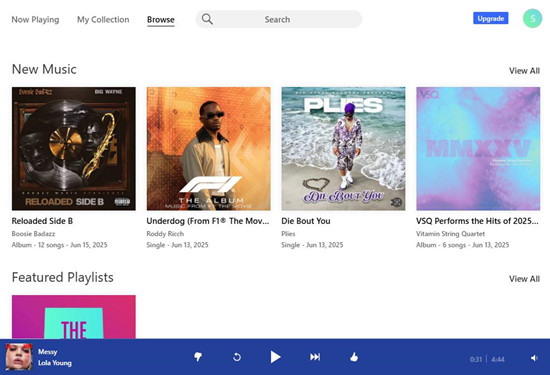
Task: Click the Featured Playlists heading
Action: (63, 277)
